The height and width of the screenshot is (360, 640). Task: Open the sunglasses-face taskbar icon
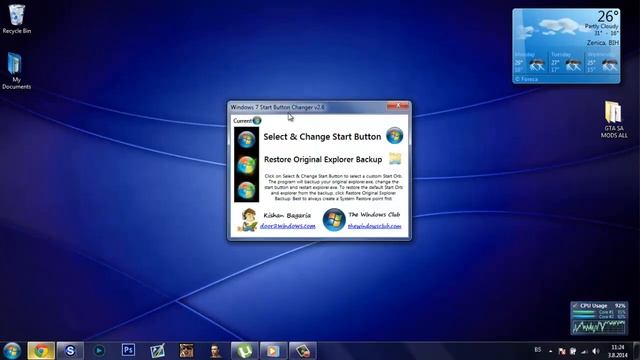[187, 351]
